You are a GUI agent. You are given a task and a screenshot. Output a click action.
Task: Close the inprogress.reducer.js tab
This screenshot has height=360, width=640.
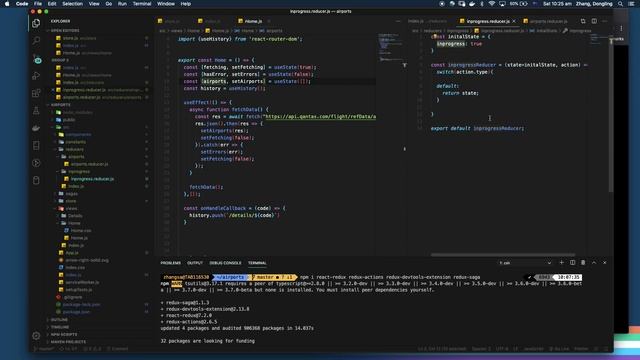(514, 21)
